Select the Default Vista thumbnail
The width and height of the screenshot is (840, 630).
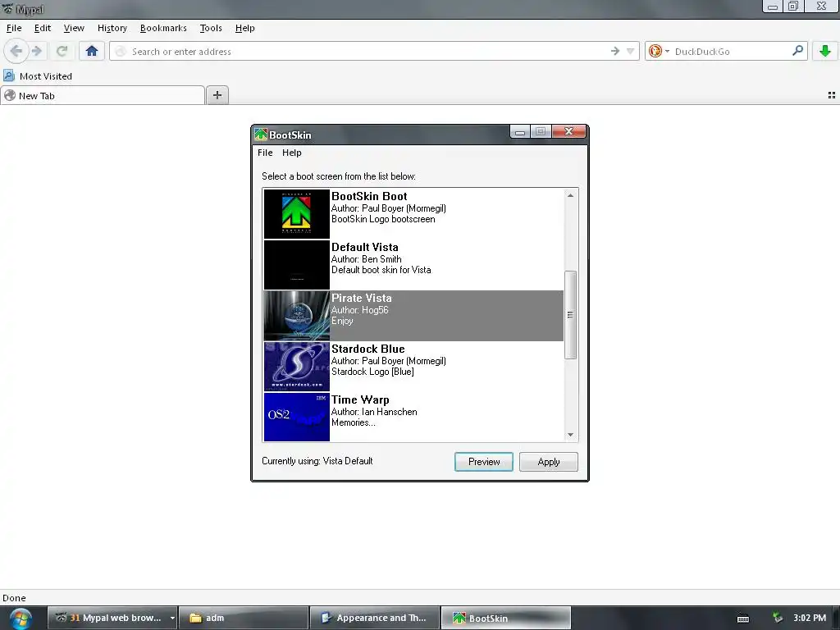tap(296, 265)
